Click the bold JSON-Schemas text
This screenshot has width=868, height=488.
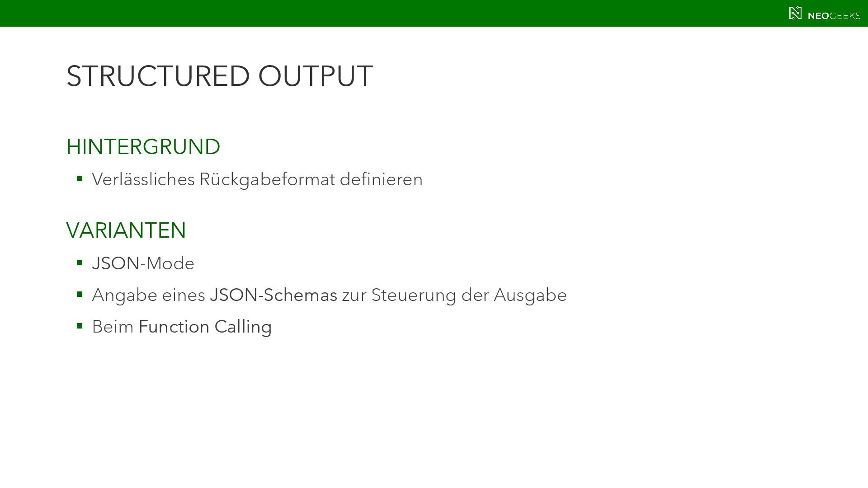pyautogui.click(x=274, y=295)
